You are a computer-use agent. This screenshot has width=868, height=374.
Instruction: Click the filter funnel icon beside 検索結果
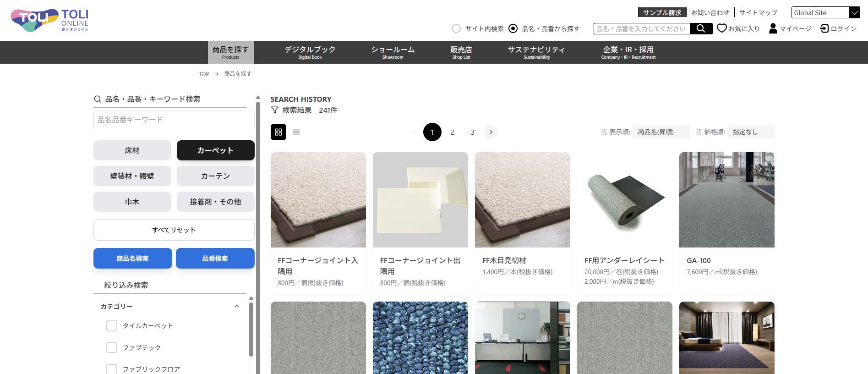[275, 110]
